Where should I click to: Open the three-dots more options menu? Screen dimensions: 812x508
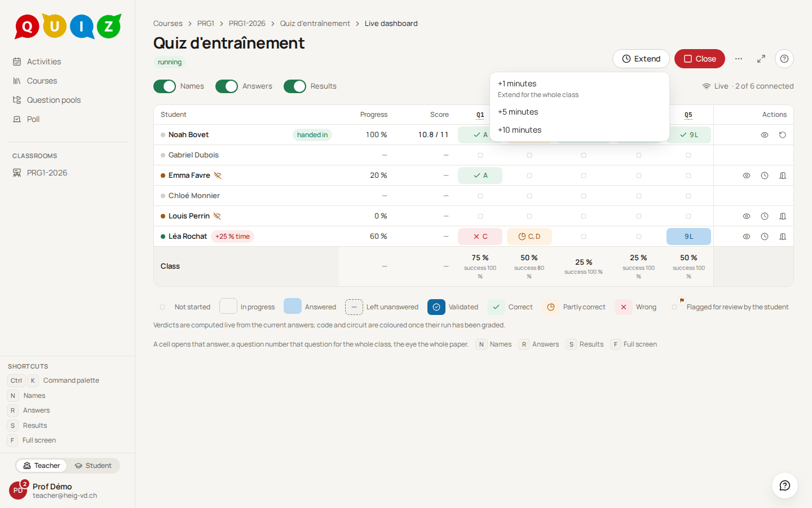click(739, 59)
